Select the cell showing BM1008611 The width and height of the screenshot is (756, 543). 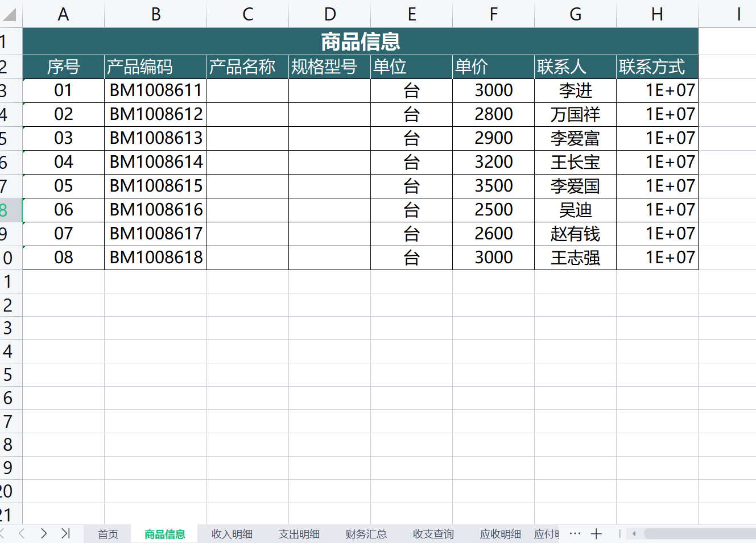click(x=155, y=90)
